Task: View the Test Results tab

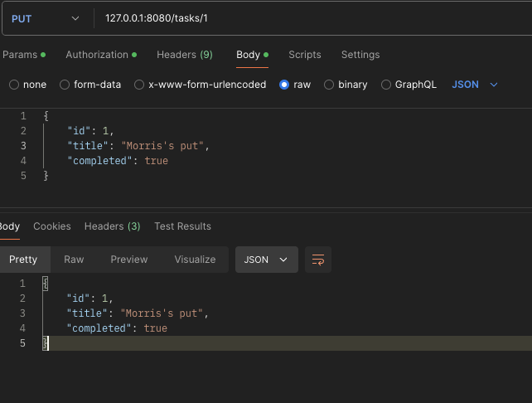Action: 182,226
